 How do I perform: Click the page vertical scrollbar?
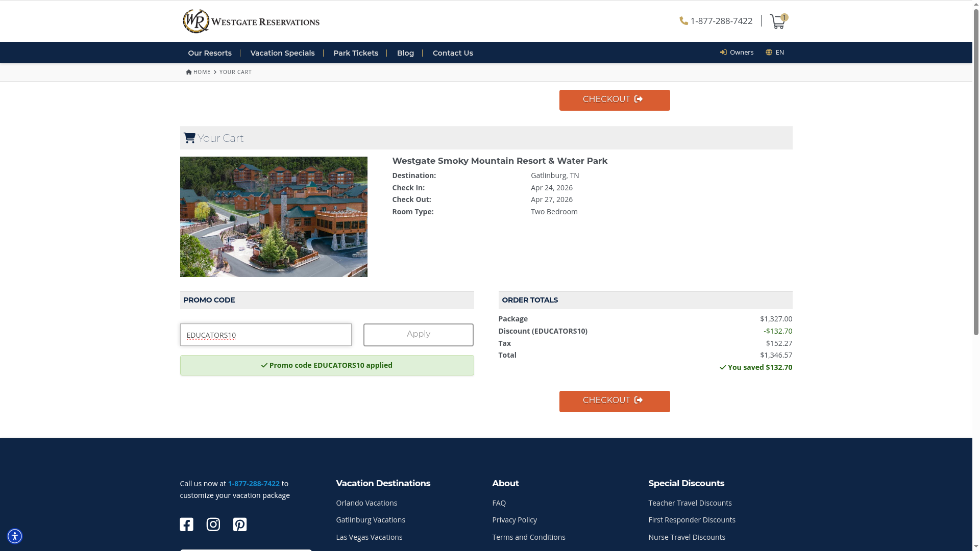976,168
